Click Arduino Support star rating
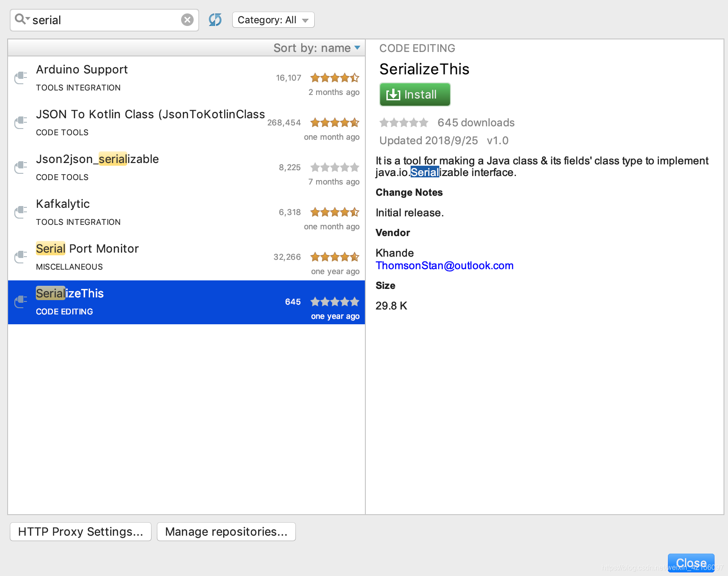The image size is (728, 576). point(335,78)
